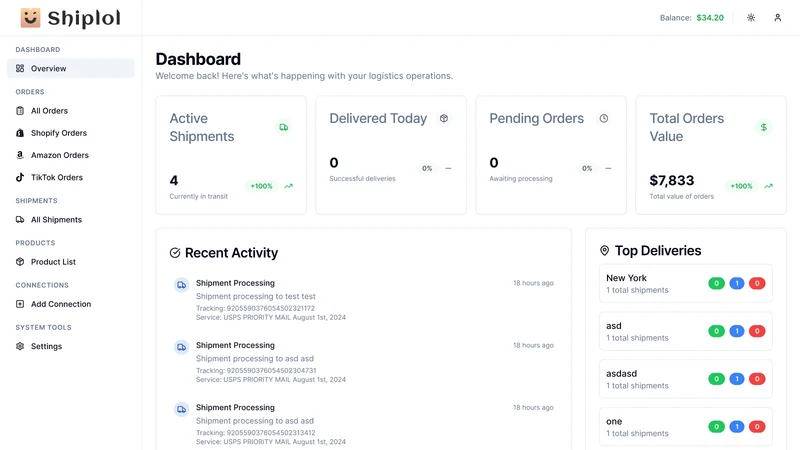Click the red badge on one row
This screenshot has width=800, height=450.
click(757, 427)
